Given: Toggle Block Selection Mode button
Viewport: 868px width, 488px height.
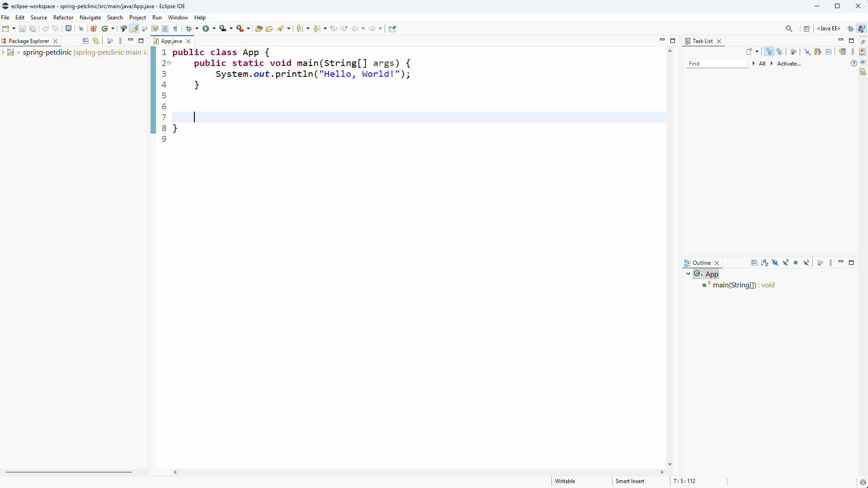Looking at the screenshot, I should click(165, 28).
